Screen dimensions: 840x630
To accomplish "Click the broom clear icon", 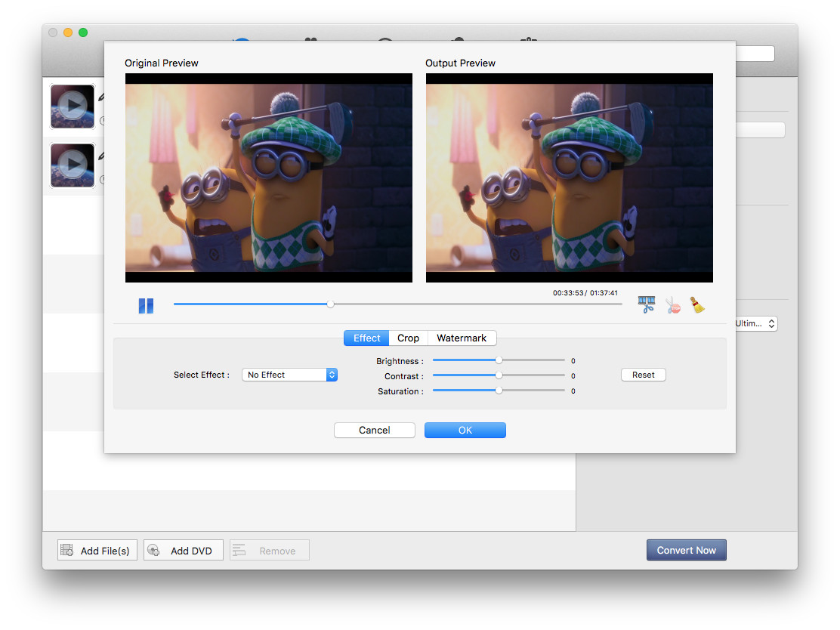I will pos(697,305).
